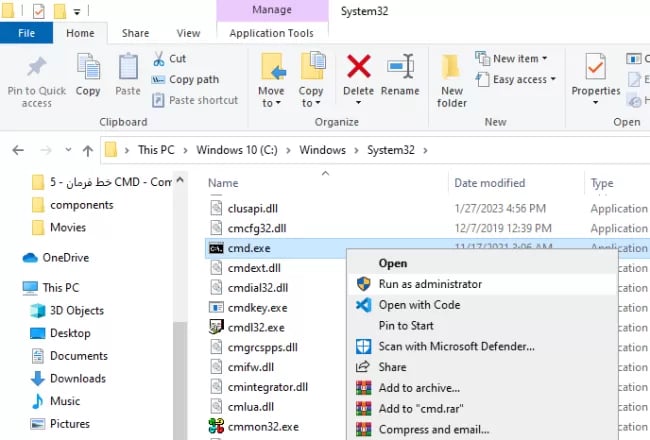This screenshot has width=650, height=440.
Task: Sort by the Name column header
Action: tap(223, 183)
